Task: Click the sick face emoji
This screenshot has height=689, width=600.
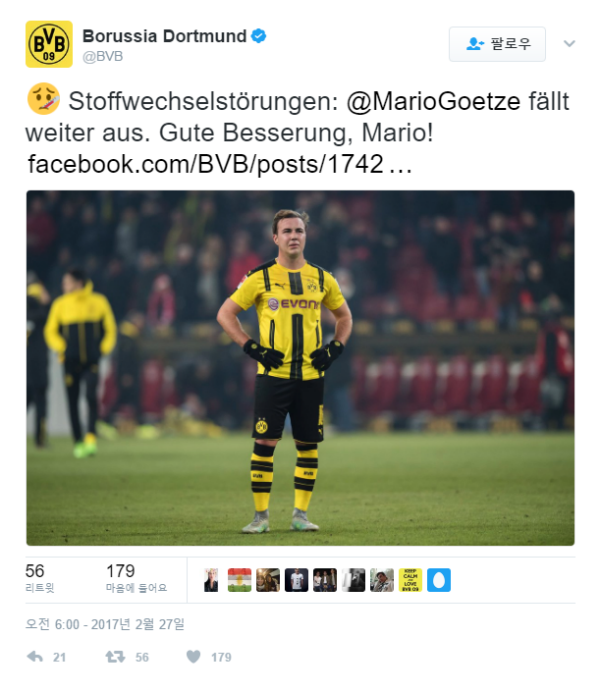Action: (x=43, y=99)
